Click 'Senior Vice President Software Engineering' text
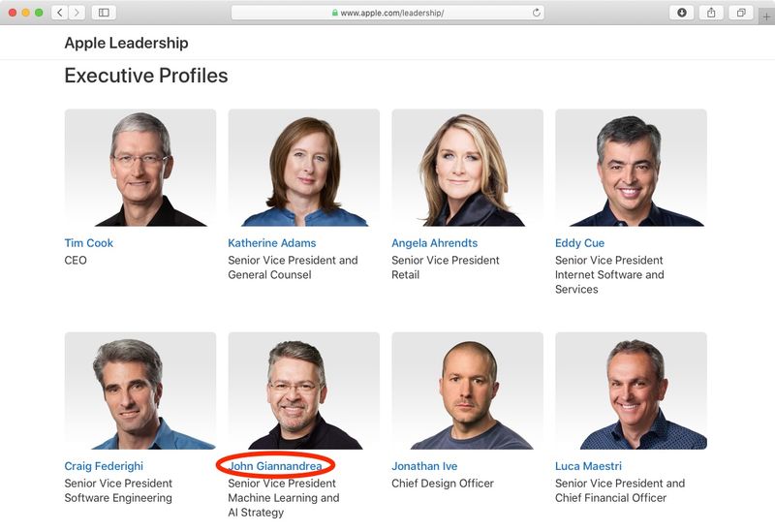The width and height of the screenshot is (775, 532). (118, 490)
